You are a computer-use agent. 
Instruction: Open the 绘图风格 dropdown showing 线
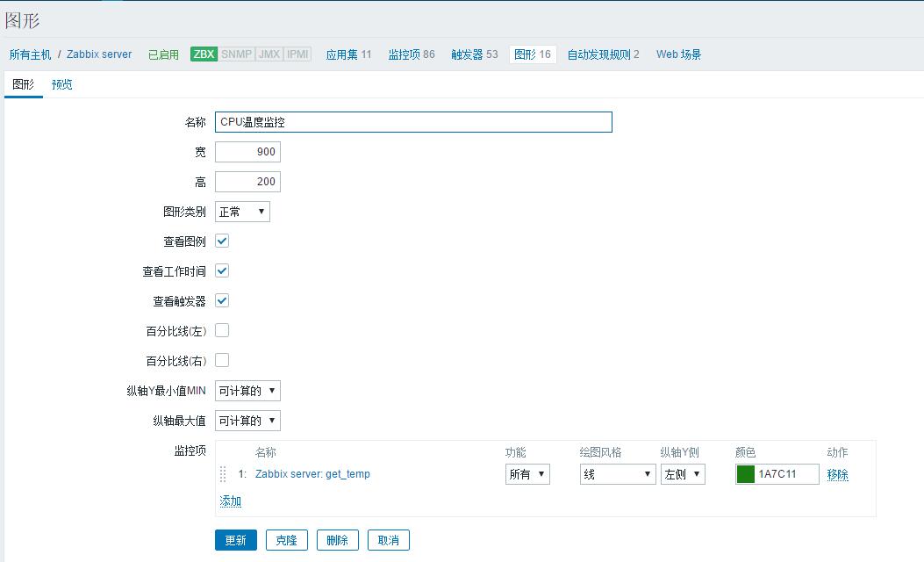[618, 474]
